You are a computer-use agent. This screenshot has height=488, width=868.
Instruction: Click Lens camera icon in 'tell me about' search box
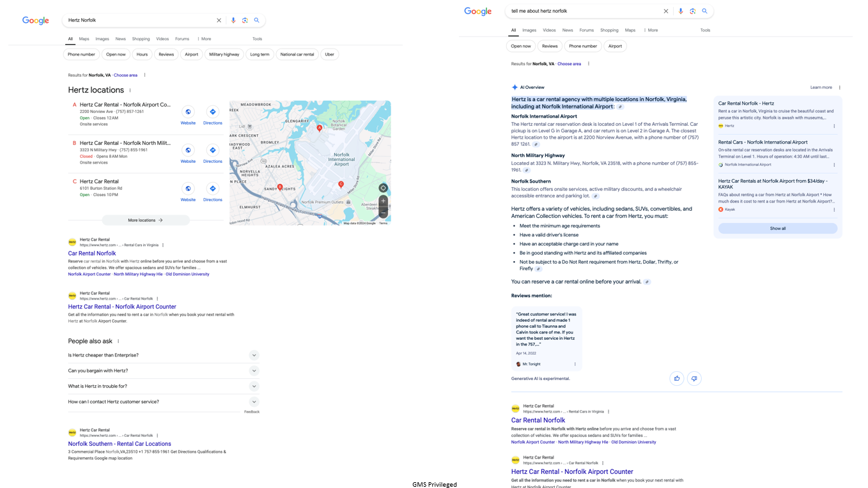(x=693, y=11)
